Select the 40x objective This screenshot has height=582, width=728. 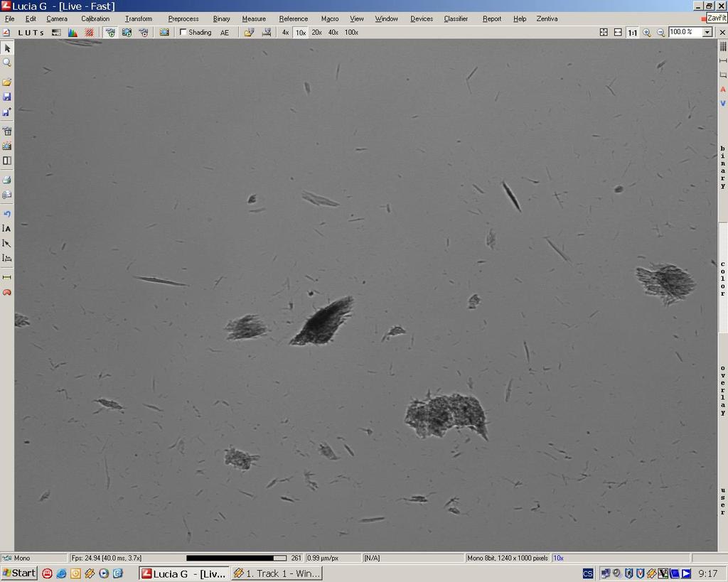tap(333, 33)
